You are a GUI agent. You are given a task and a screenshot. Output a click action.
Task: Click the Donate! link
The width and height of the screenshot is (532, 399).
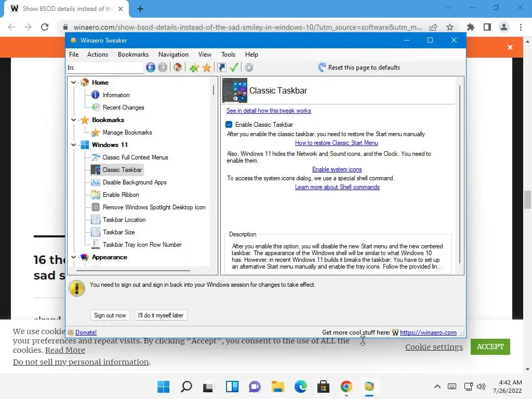[x=86, y=332]
